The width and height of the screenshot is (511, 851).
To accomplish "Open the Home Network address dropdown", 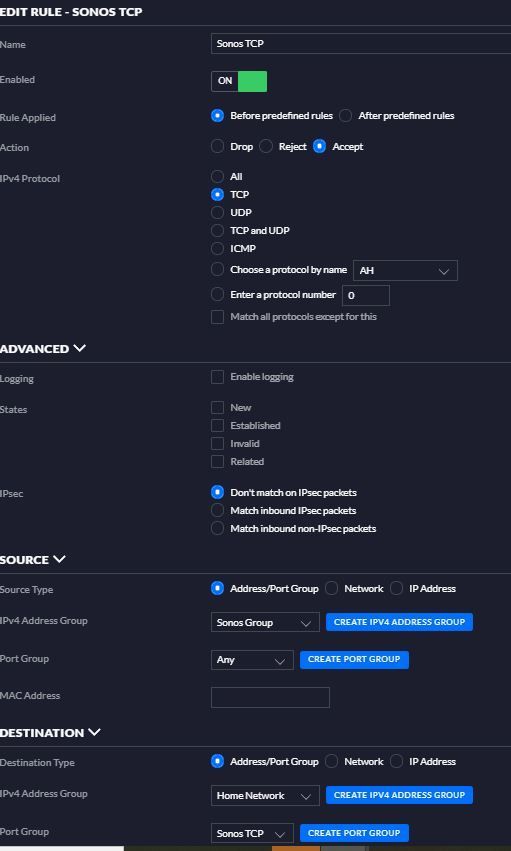I will (265, 796).
